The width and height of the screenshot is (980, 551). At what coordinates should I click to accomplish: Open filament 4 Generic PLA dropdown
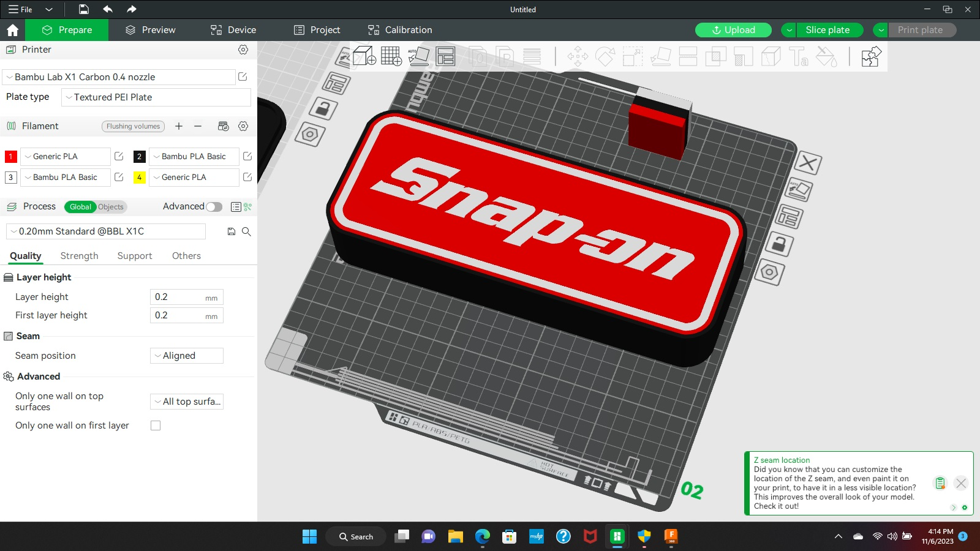click(194, 178)
